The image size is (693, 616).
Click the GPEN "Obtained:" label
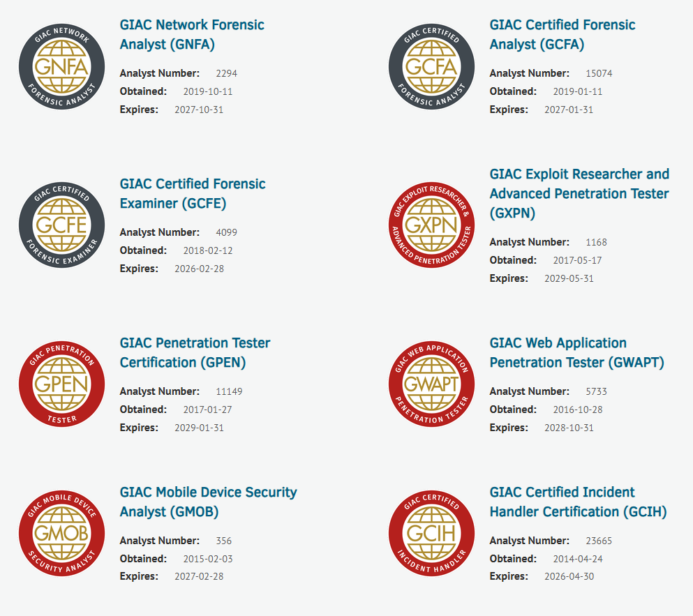click(143, 410)
